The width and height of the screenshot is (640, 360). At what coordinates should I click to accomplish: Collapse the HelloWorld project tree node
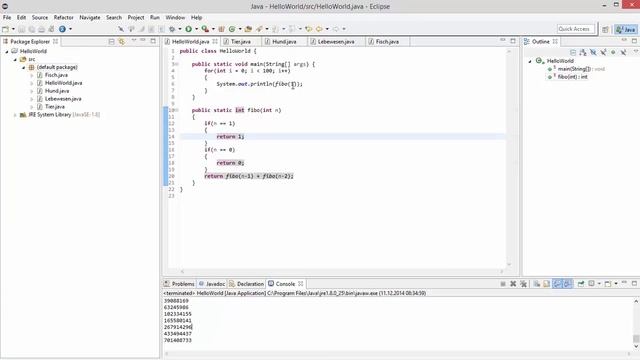click(7, 52)
